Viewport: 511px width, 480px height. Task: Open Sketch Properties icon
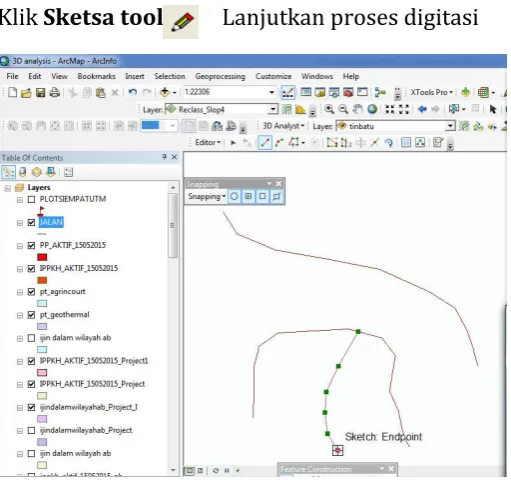pyautogui.click(x=420, y=143)
